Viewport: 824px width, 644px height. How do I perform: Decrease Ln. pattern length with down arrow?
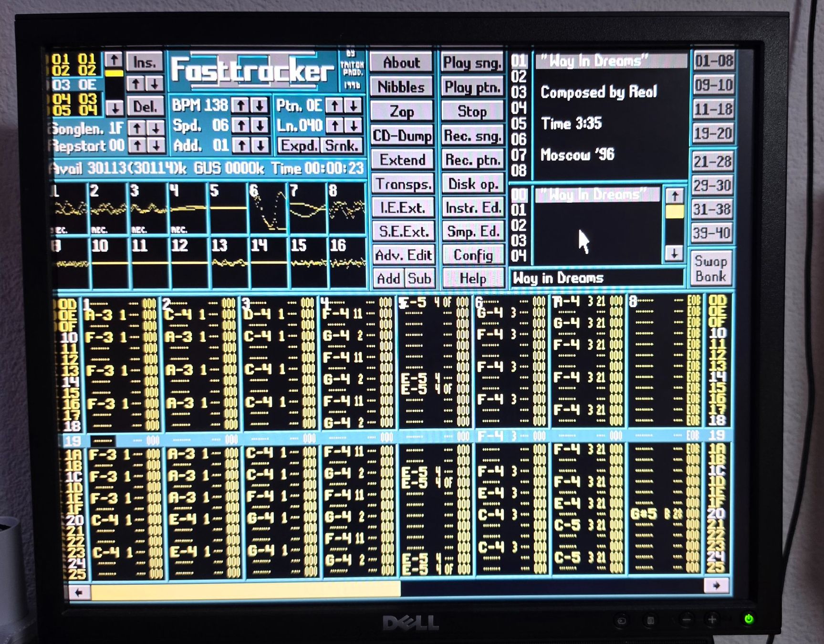click(354, 125)
